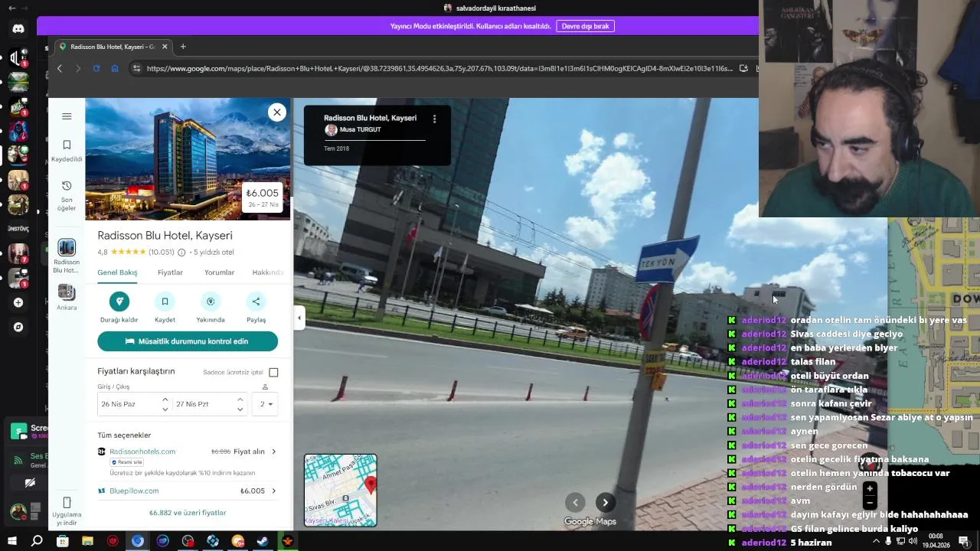This screenshot has height=551, width=980.
Task: Switch to the Fiyatlar tab
Action: 170,273
